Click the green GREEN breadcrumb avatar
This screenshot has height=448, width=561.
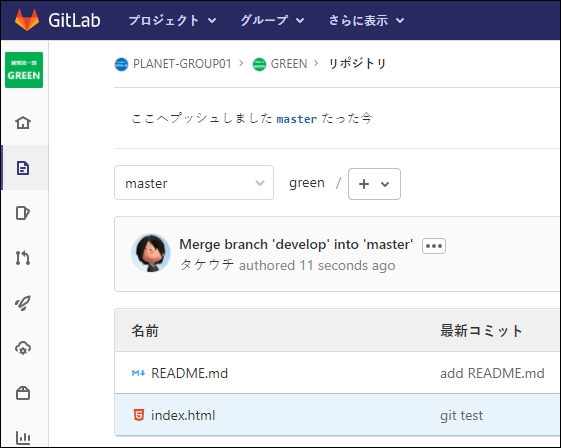(259, 64)
